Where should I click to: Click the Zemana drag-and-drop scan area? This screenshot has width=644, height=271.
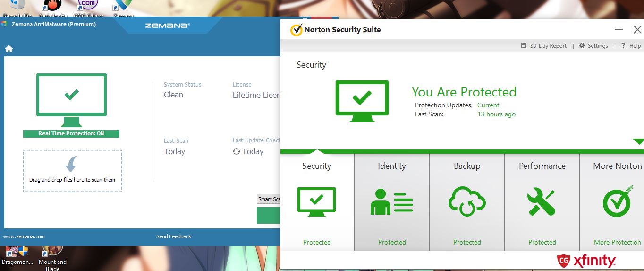tap(72, 171)
